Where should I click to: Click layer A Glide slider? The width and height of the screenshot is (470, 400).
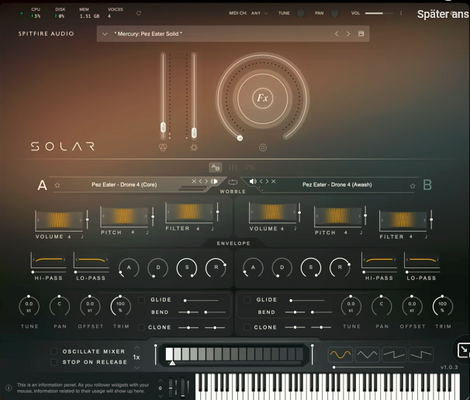tap(201, 300)
